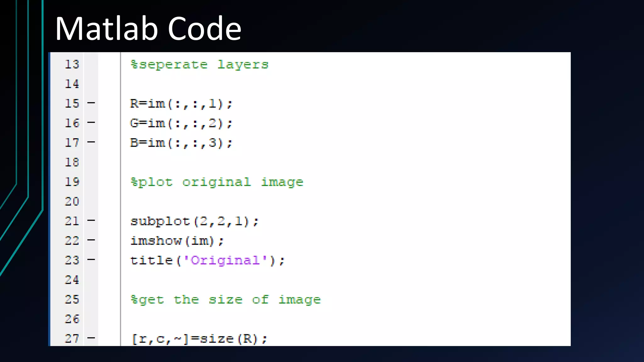Click line number 23
This screenshot has width=644, height=362.
click(72, 260)
